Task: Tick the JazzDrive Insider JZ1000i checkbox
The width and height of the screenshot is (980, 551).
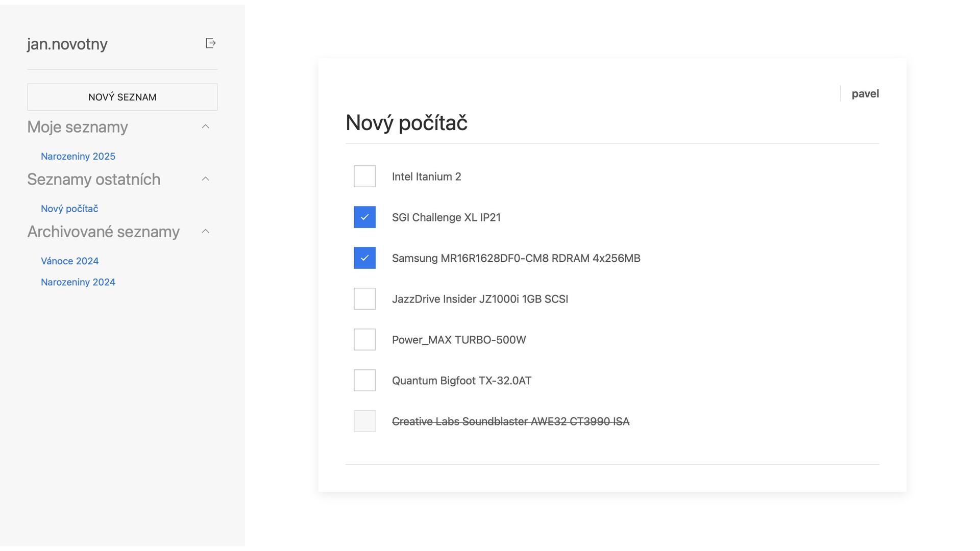Action: click(364, 299)
